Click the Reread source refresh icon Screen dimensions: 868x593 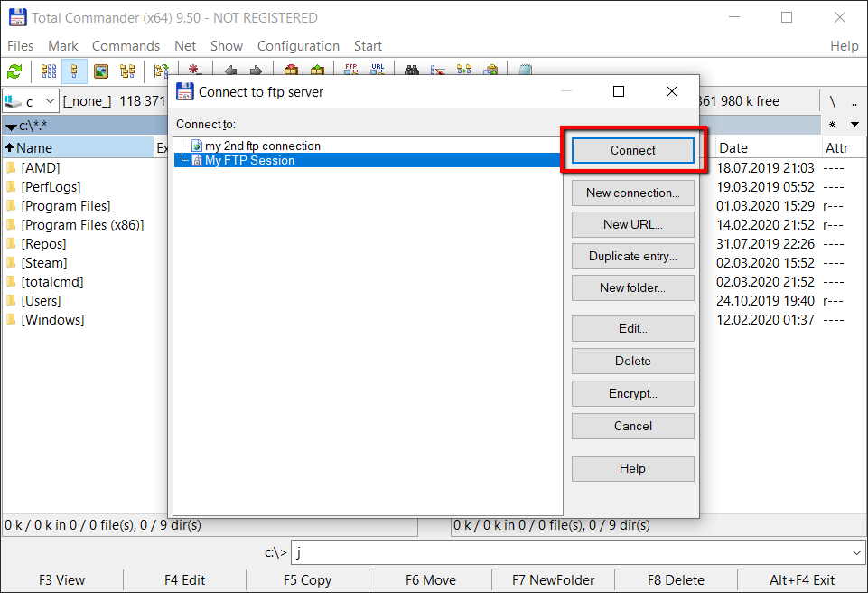pos(14,71)
